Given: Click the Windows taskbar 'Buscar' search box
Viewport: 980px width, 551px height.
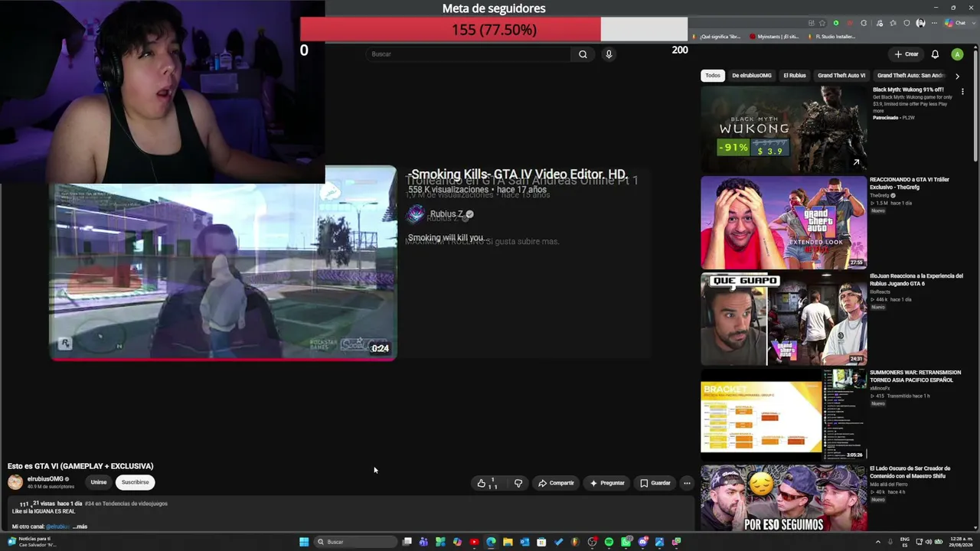Looking at the screenshot, I should tap(355, 542).
